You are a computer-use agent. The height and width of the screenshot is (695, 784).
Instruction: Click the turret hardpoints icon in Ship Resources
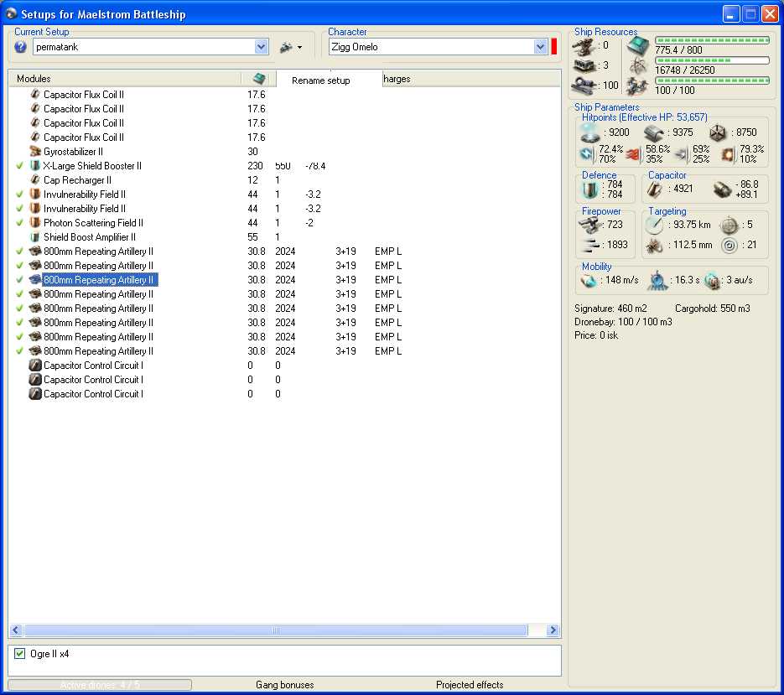click(584, 46)
